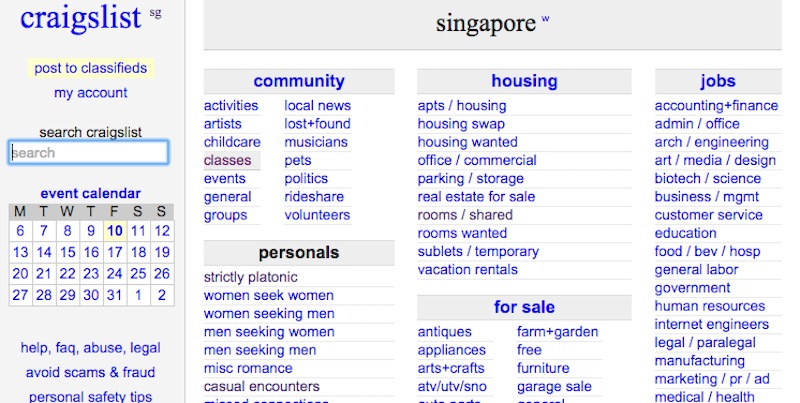Viewport: 800px width, 403px height.
Task: Open the personals section header
Action: tap(298, 252)
